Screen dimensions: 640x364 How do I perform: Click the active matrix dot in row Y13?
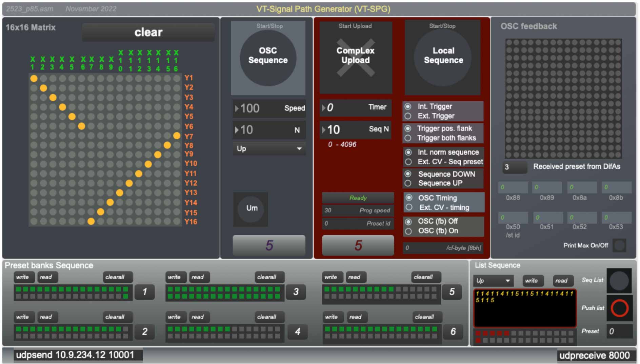tap(120, 193)
